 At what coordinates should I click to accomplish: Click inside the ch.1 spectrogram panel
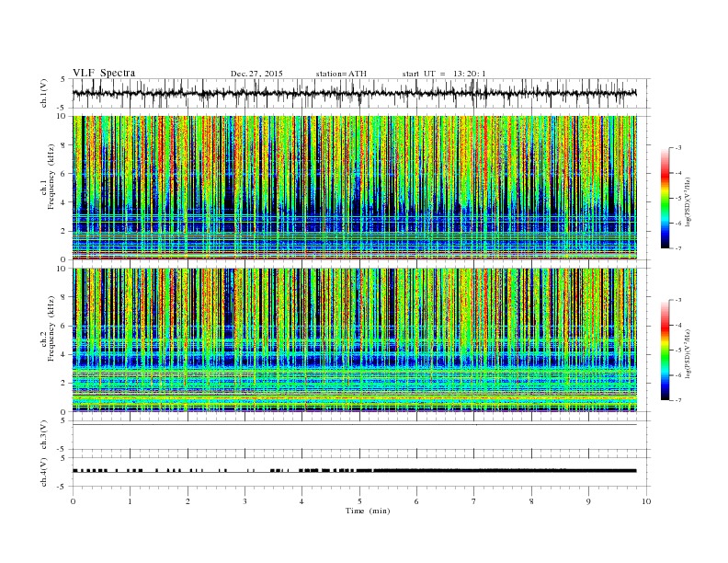tap(355, 187)
